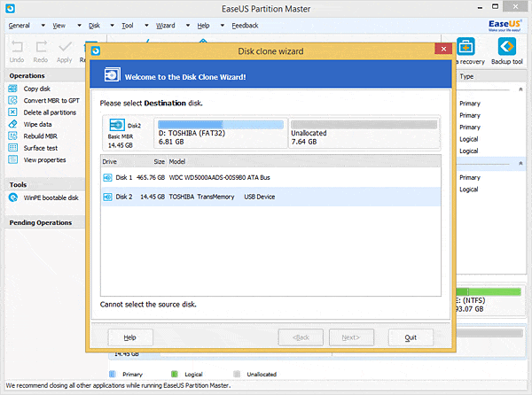
Task: Open the Tool menu
Action: pos(128,26)
